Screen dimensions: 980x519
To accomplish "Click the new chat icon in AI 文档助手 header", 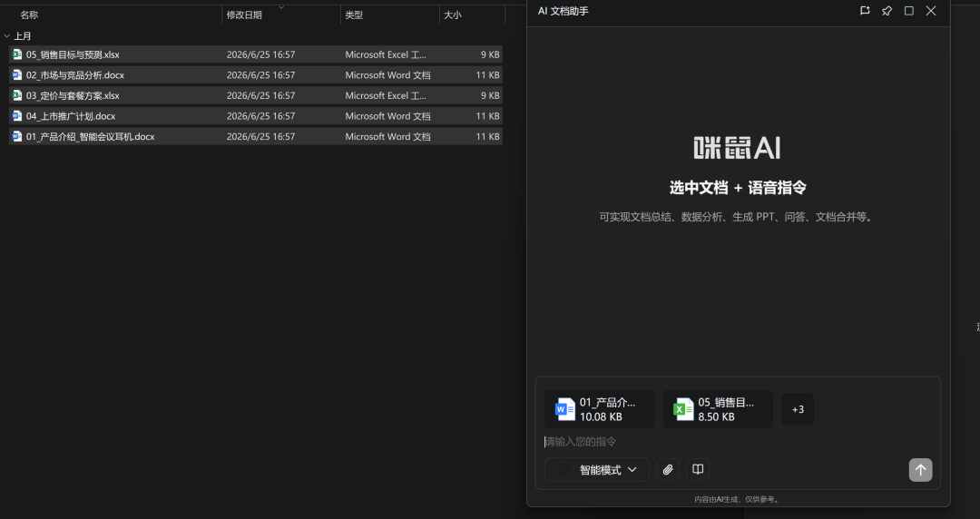I will 865,11.
